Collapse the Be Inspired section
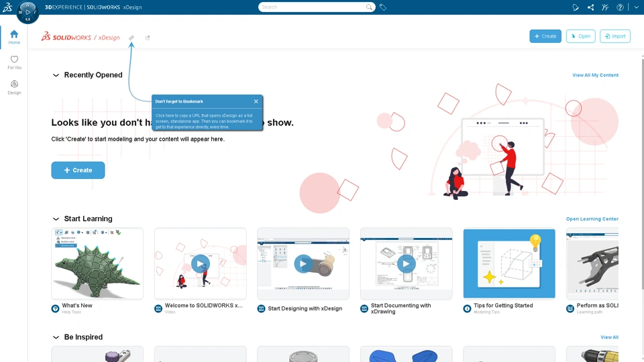The image size is (644, 362). tap(56, 337)
